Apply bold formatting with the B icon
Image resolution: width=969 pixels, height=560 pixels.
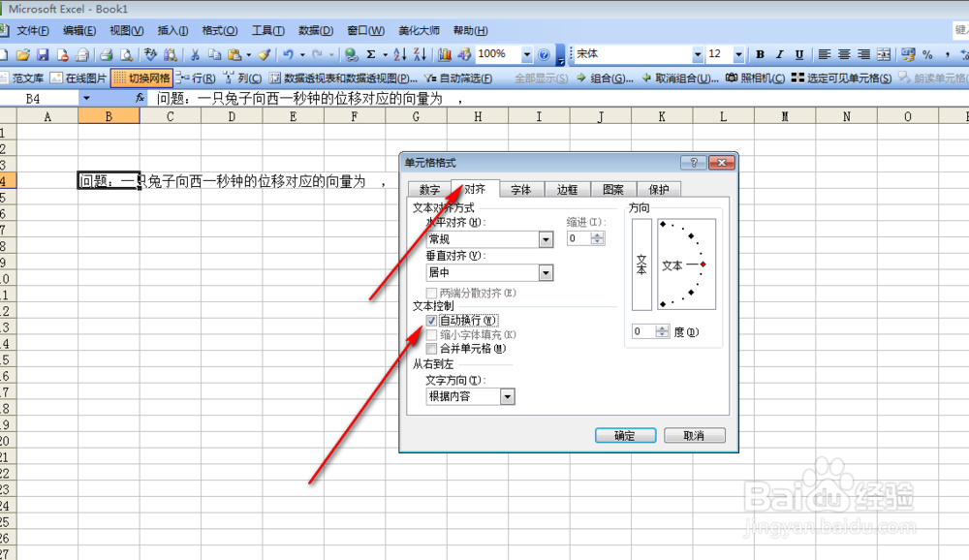click(x=760, y=54)
